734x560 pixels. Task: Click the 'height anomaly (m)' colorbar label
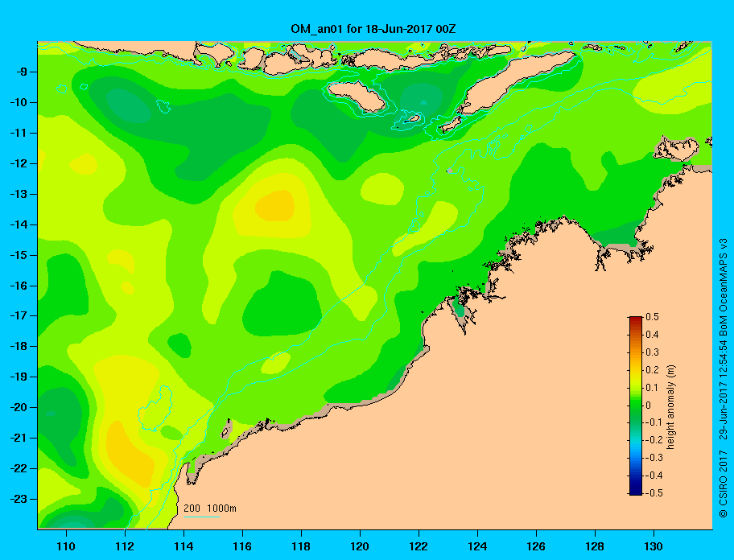(x=670, y=407)
